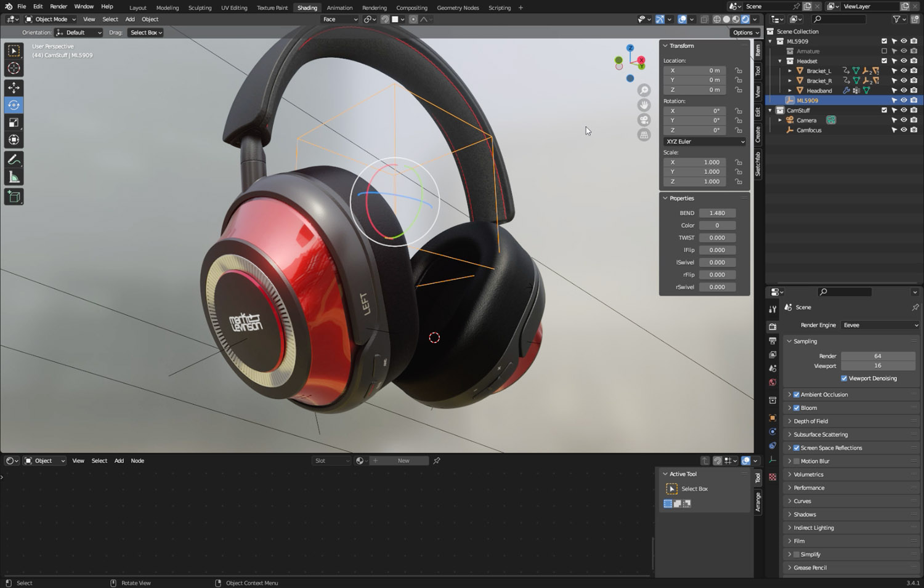Select the Transform tool
Viewport: 924px width, 588px height.
point(14,140)
